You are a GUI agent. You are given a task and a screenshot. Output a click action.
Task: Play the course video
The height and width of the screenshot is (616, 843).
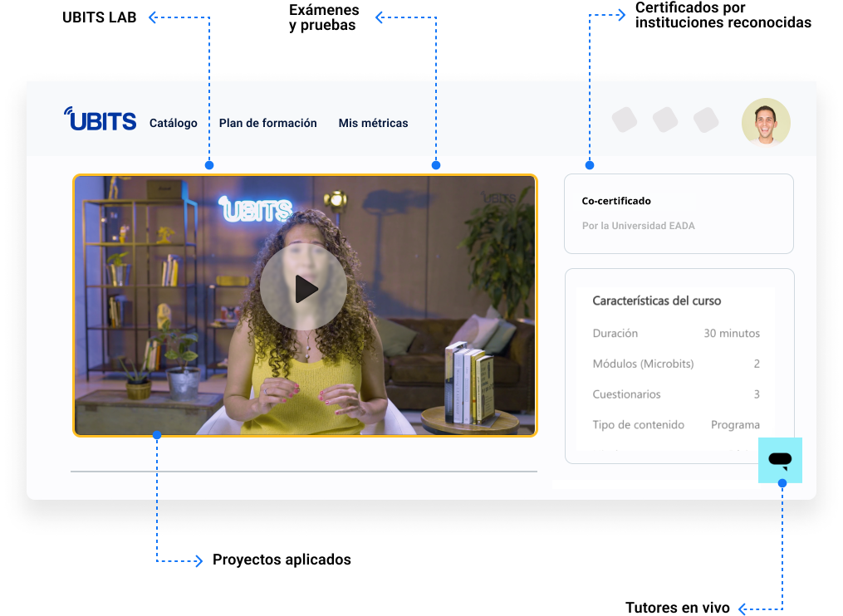point(304,287)
